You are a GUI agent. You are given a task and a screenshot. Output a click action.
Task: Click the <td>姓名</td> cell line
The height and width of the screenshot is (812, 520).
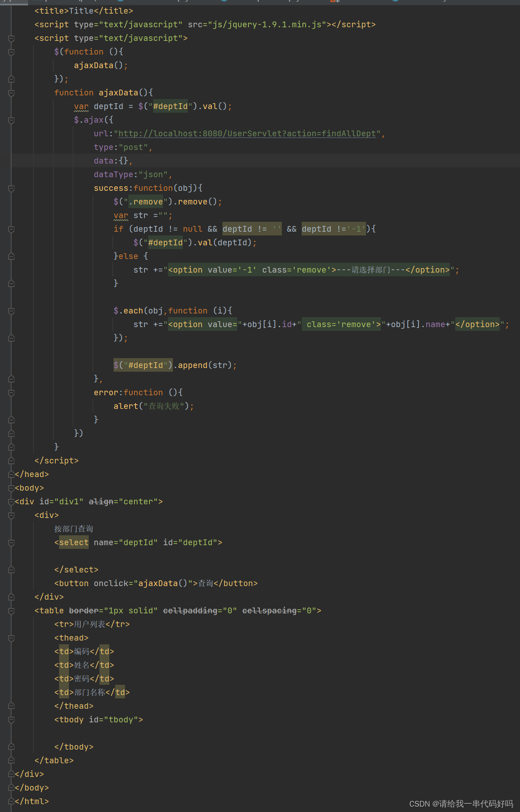(x=84, y=665)
